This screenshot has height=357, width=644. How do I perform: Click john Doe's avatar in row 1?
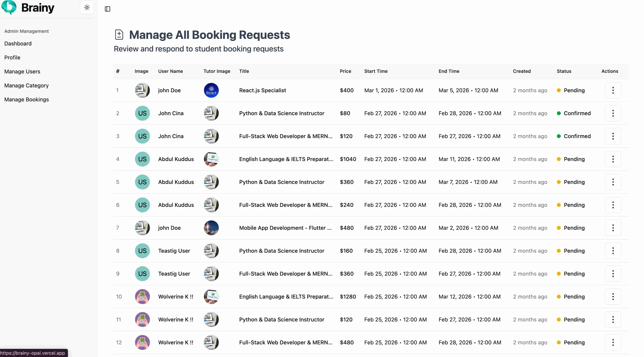click(x=142, y=90)
